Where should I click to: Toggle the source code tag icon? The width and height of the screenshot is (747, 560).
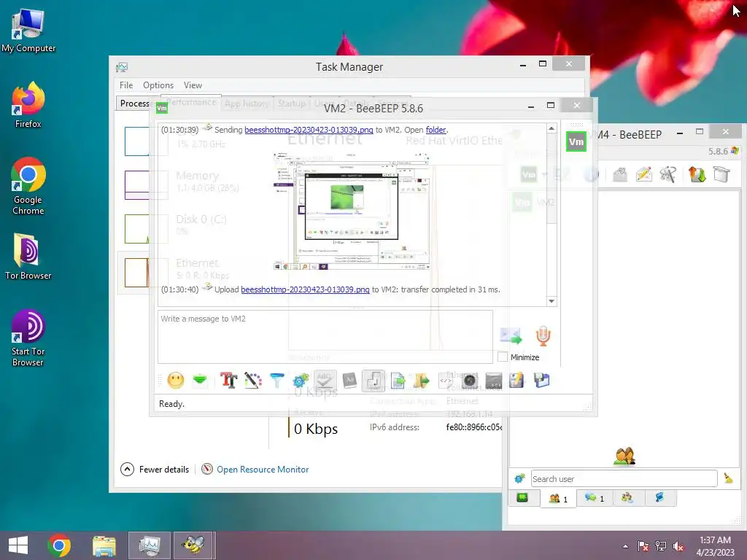click(446, 381)
